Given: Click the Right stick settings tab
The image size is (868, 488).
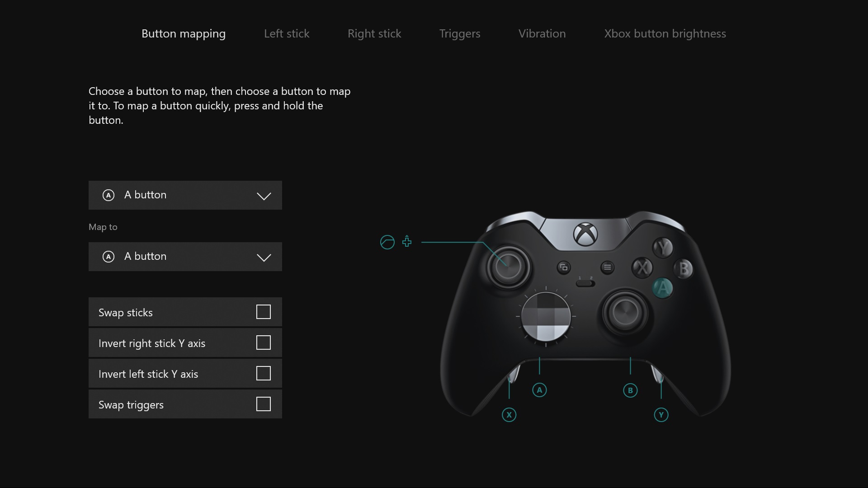Looking at the screenshot, I should coord(374,33).
